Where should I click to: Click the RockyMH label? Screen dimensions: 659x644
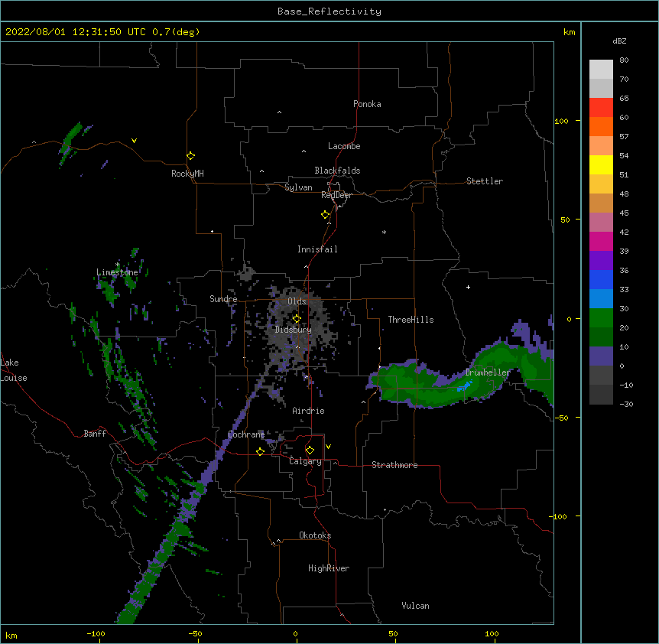click(187, 174)
